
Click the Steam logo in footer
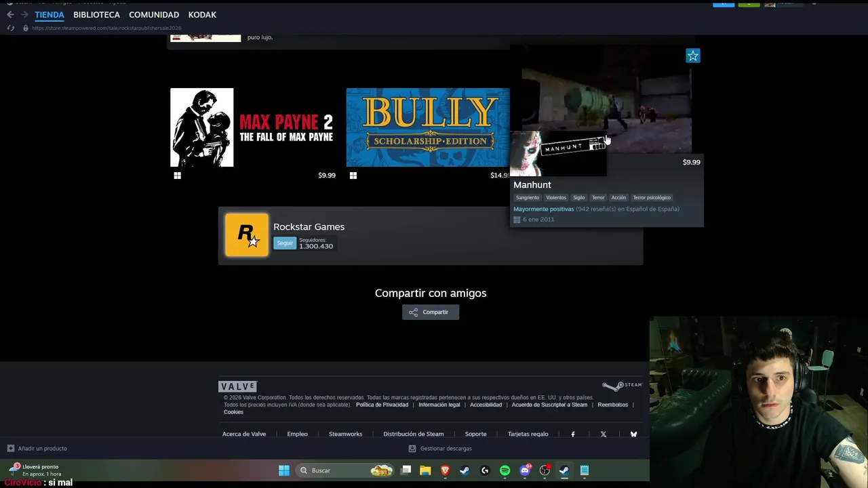(622, 386)
